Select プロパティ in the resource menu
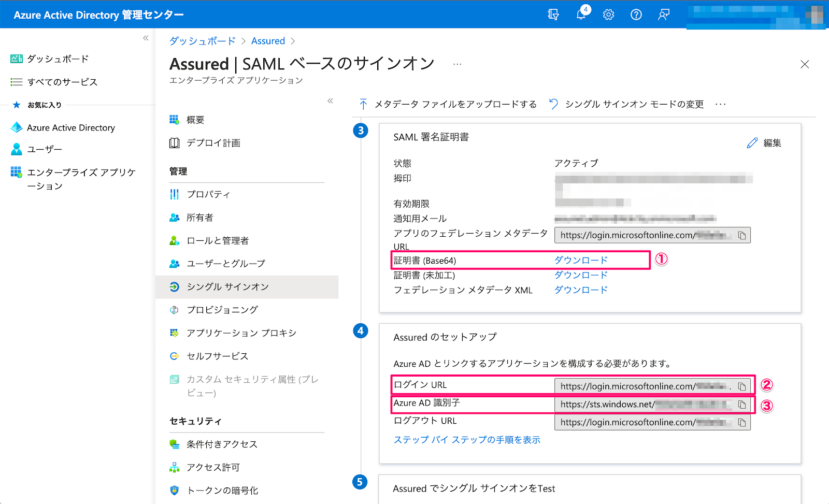Viewport: 829px width, 504px height. [200, 194]
